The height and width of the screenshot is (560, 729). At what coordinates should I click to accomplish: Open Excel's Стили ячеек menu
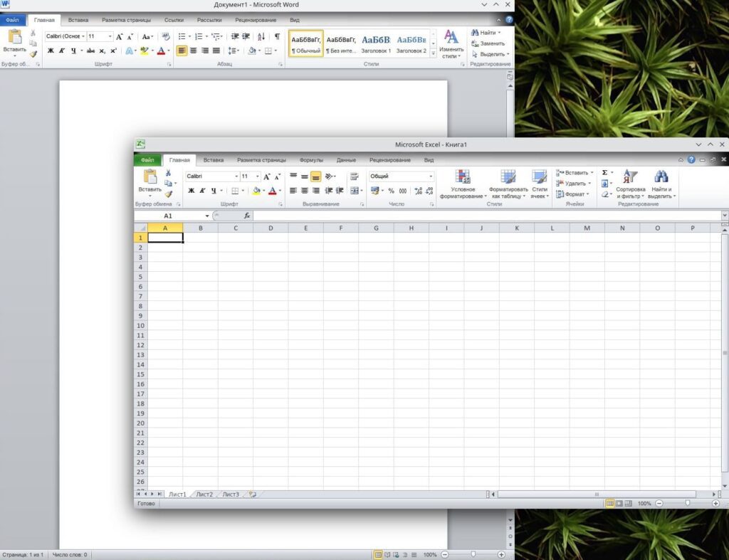tap(540, 184)
